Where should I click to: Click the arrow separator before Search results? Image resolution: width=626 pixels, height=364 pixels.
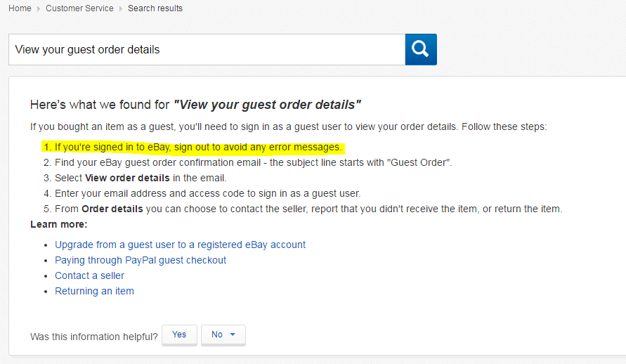click(121, 8)
